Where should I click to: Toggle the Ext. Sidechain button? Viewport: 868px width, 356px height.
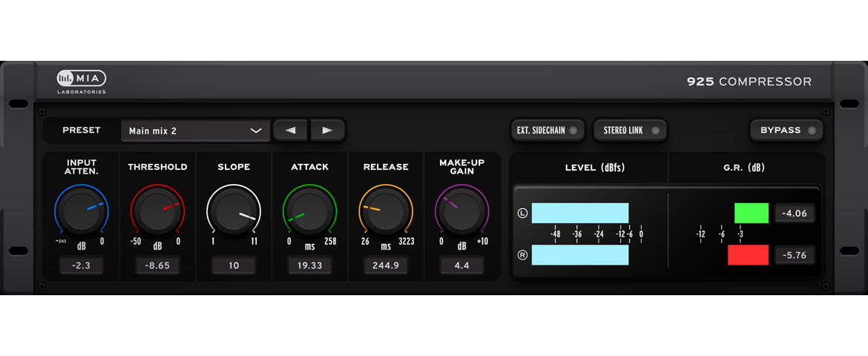click(x=547, y=131)
